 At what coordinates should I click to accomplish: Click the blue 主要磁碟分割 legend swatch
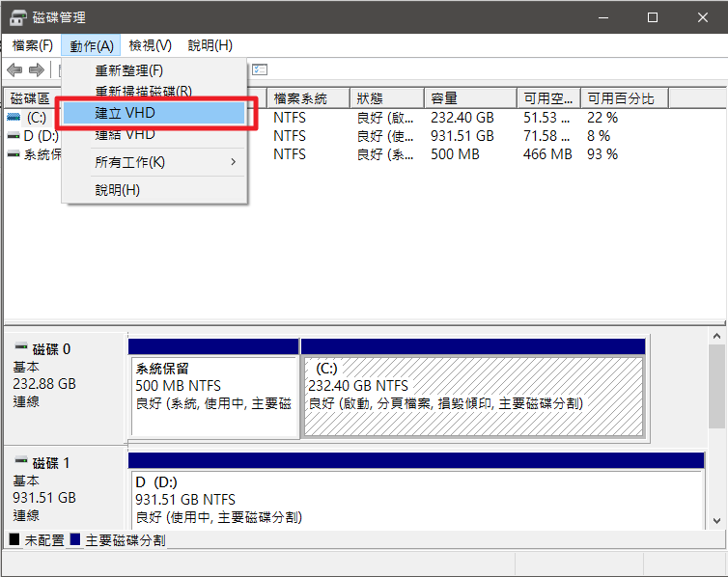coord(76,540)
